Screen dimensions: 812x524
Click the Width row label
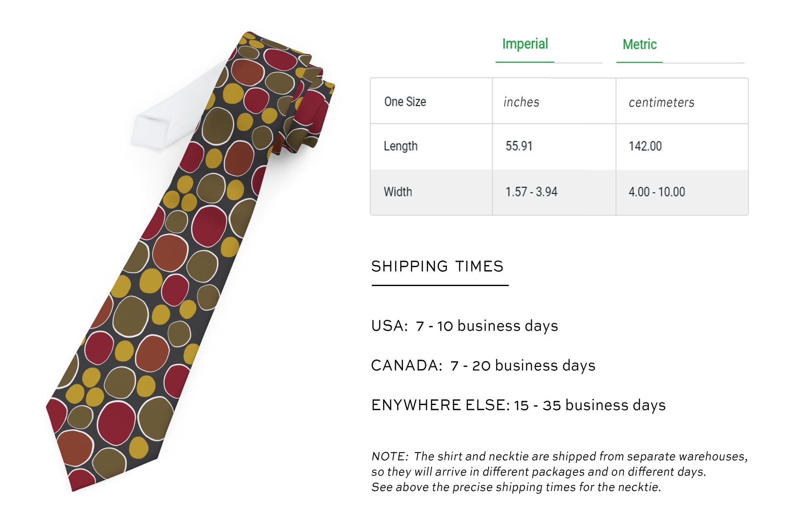398,192
